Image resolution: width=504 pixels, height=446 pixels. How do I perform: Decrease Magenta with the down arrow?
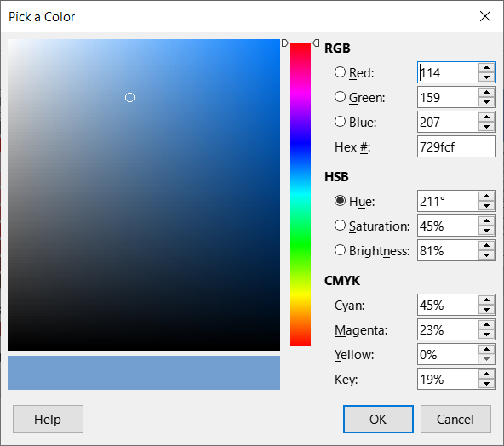point(486,334)
